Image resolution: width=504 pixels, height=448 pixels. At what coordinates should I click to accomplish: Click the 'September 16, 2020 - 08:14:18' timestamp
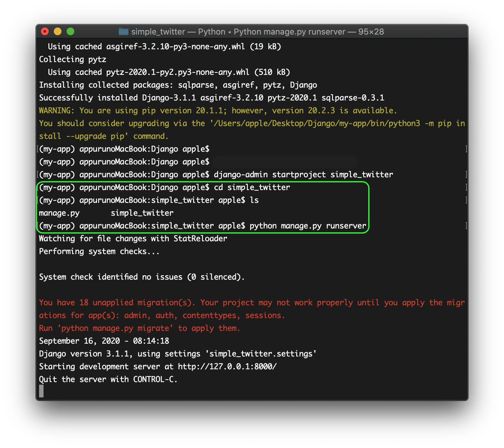[x=104, y=341]
